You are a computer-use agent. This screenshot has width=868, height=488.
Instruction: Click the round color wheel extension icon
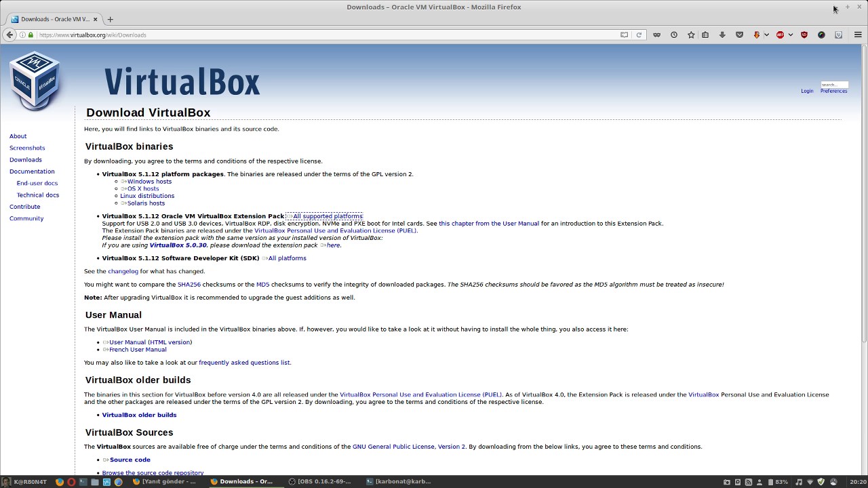tap(821, 35)
